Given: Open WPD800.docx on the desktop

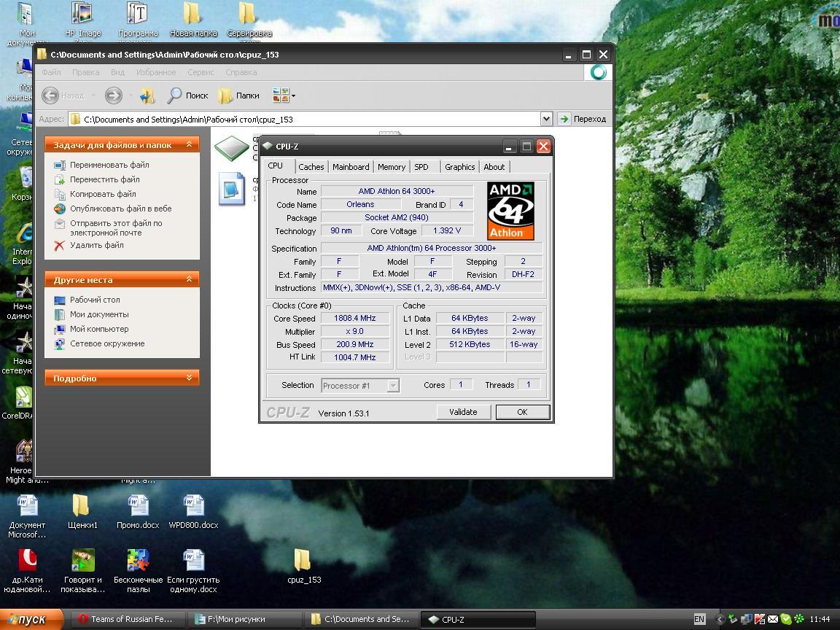Looking at the screenshot, I should [x=193, y=511].
